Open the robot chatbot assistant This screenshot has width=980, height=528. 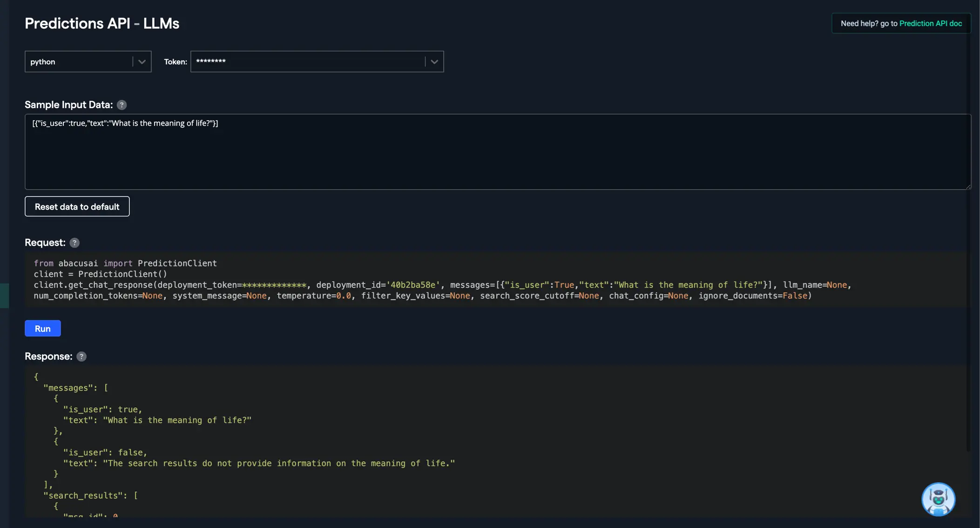click(x=938, y=499)
